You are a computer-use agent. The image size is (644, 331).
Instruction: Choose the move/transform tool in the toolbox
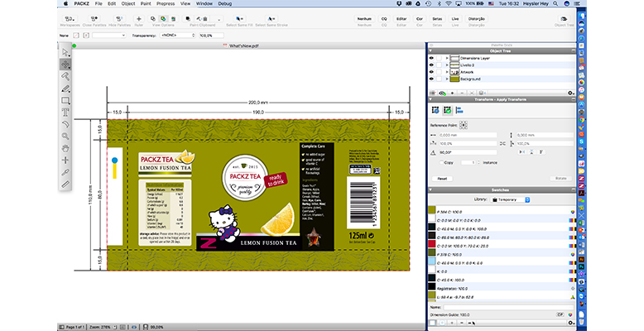pyautogui.click(x=65, y=65)
